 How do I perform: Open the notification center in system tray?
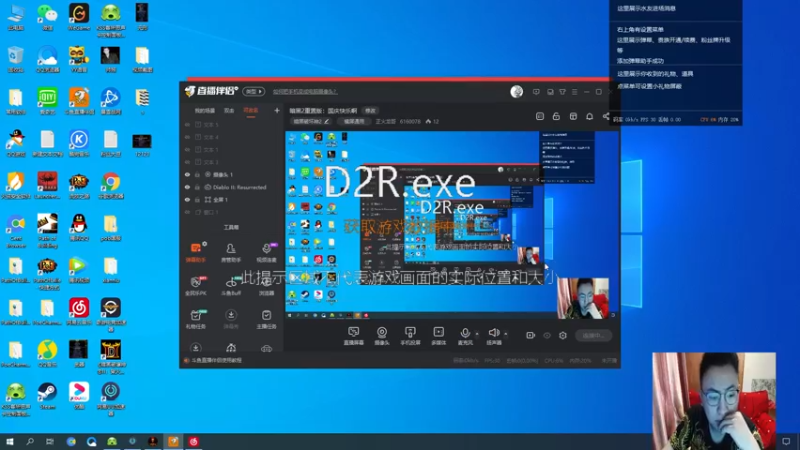(786, 441)
